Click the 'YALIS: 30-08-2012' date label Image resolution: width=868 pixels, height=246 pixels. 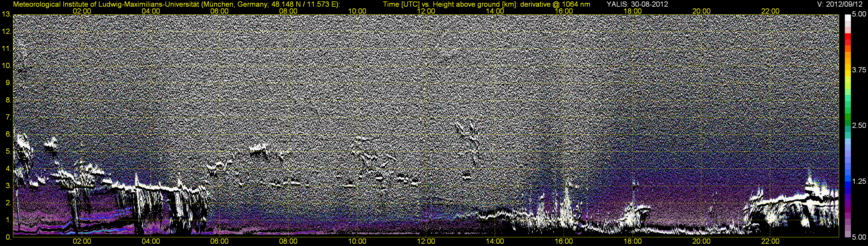(x=637, y=4)
